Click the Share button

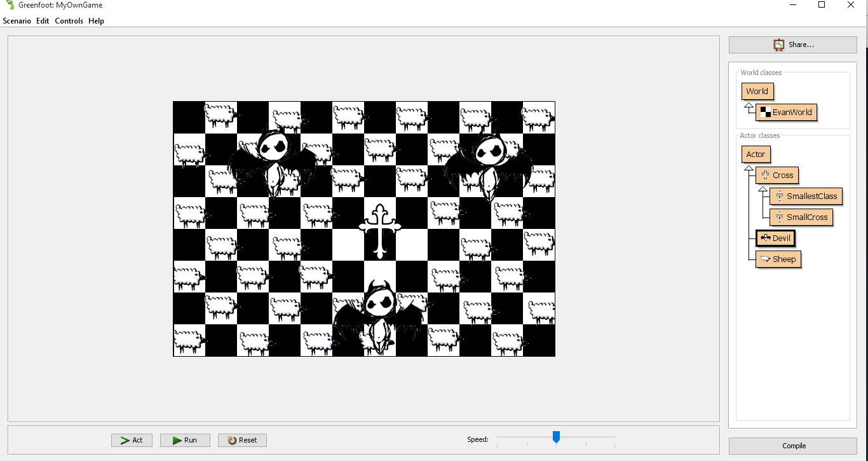(792, 45)
